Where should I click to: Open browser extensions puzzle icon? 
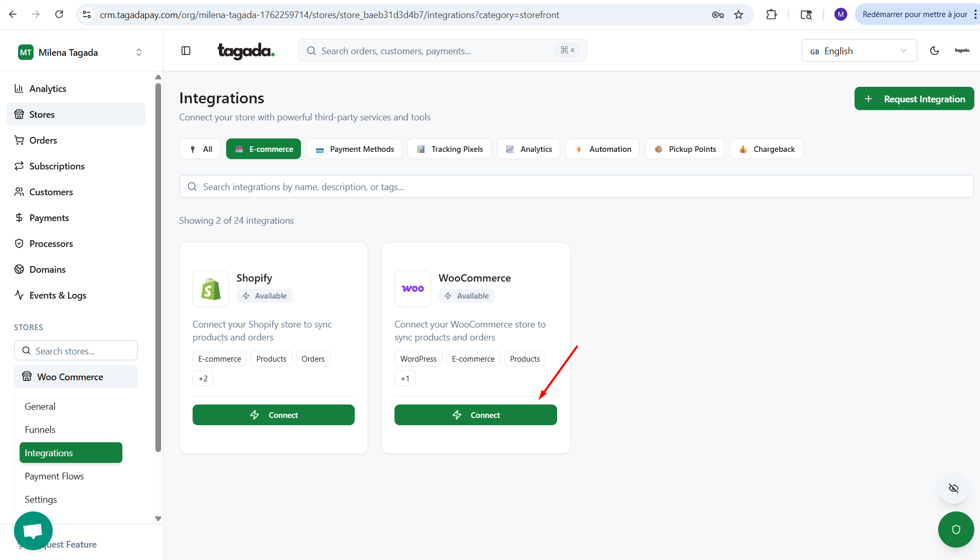771,14
